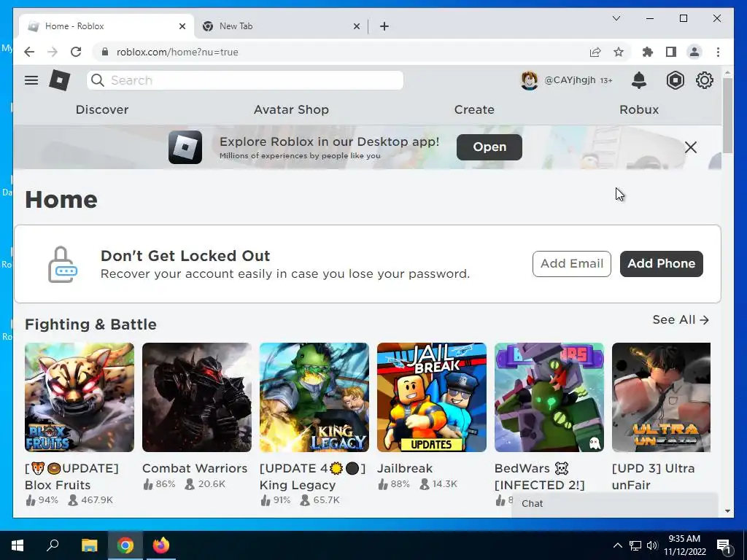Click the Chrome icon in the taskbar

[x=125, y=545]
